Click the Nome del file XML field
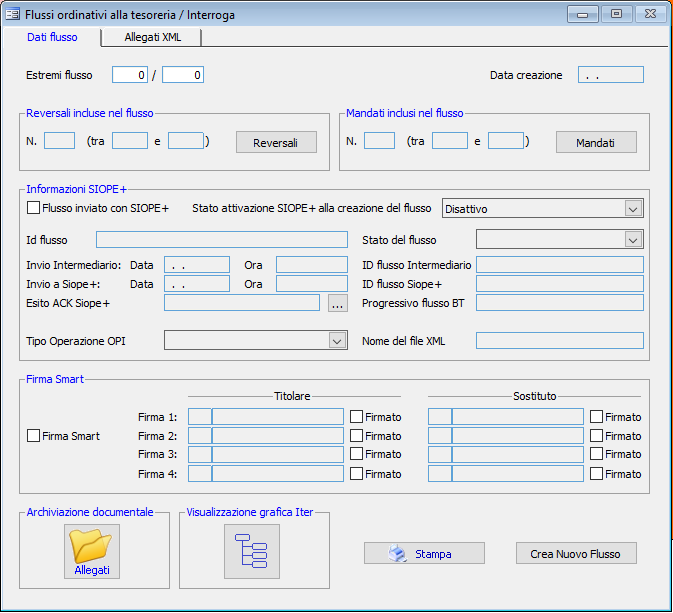 coord(560,340)
